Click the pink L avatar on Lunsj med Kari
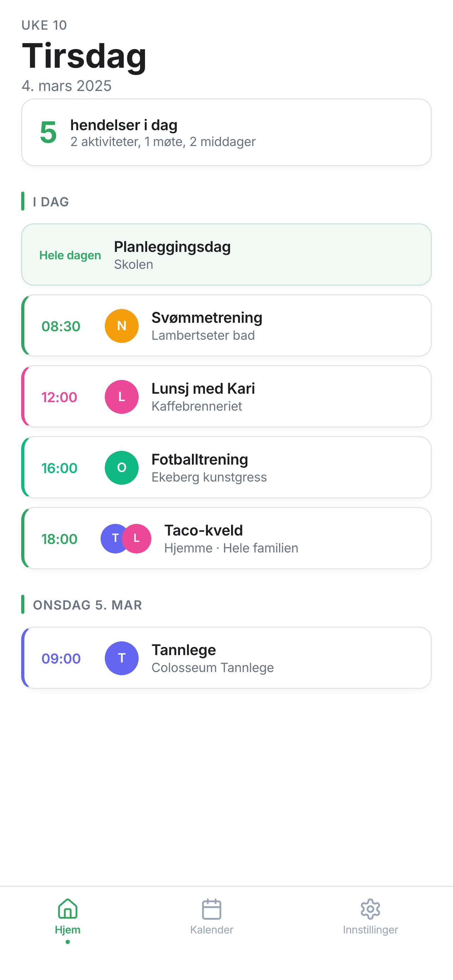The height and width of the screenshot is (980, 453). 121,397
